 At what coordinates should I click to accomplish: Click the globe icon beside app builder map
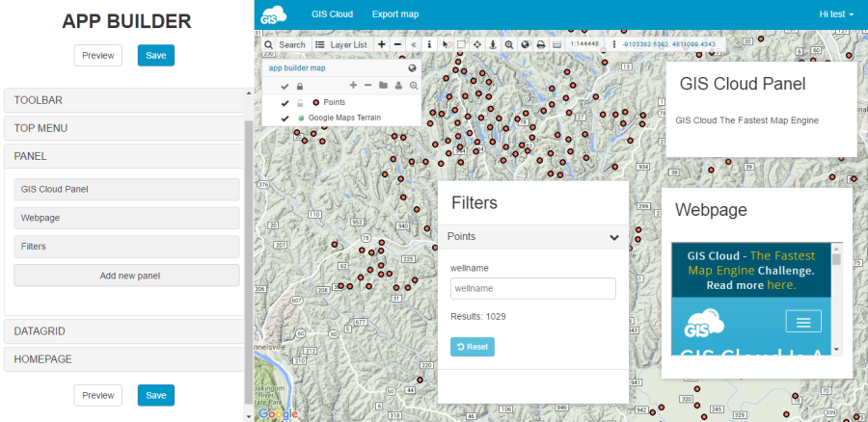click(x=412, y=68)
